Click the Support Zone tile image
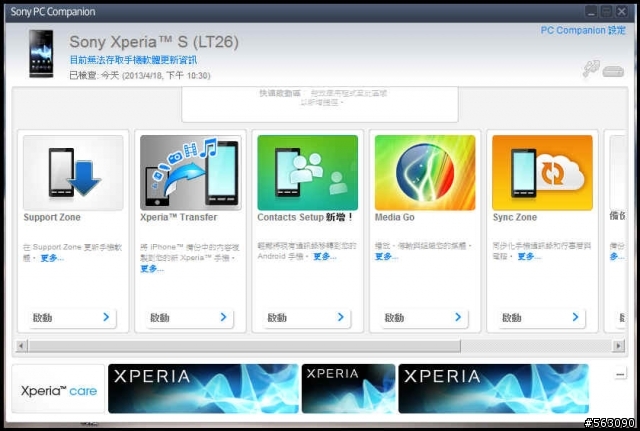The image size is (640, 431). [x=73, y=173]
